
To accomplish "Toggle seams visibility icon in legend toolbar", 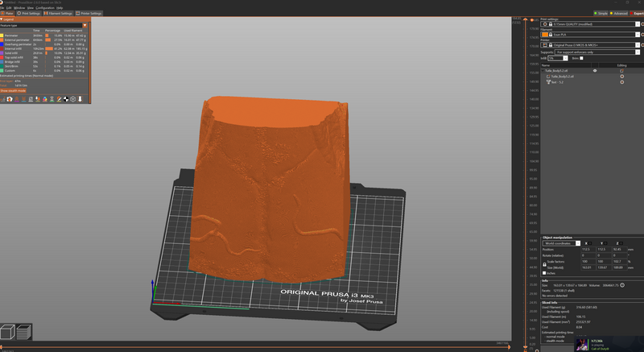I will point(31,99).
